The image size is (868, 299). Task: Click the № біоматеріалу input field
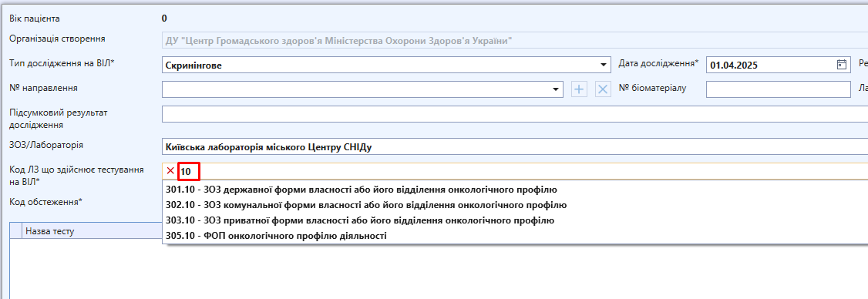(x=779, y=89)
